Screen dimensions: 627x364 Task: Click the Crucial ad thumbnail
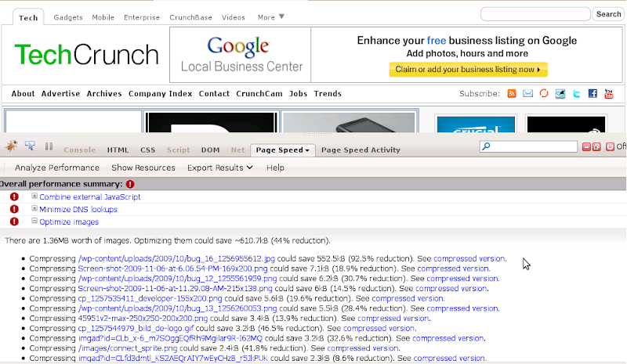[x=476, y=124]
